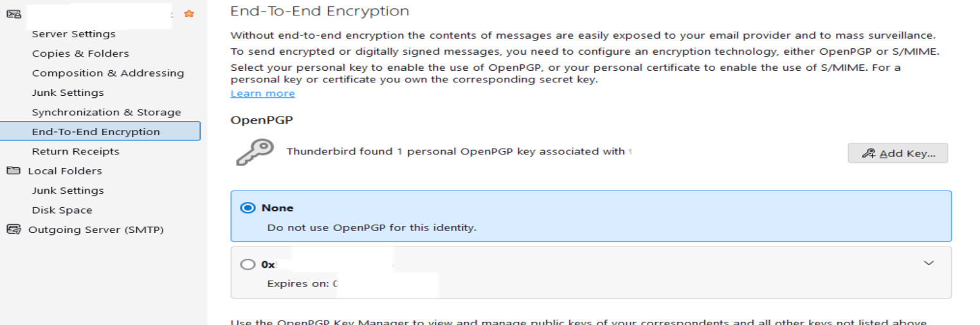The image size is (980, 325).
Task: Click the large OpenPGP key icon
Action: [x=255, y=152]
